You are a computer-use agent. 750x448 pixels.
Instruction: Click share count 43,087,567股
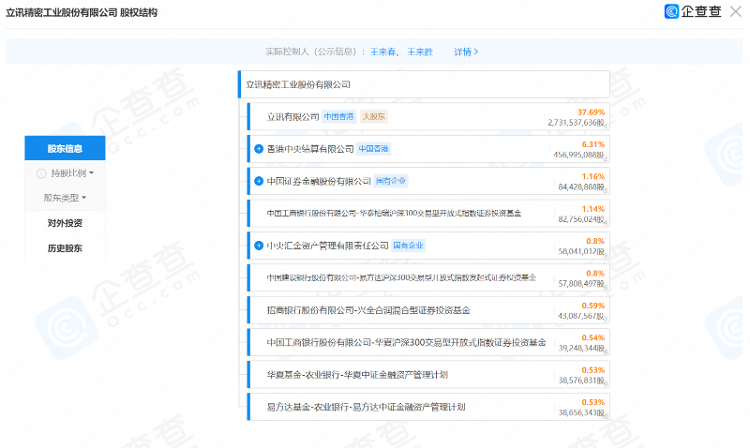click(x=581, y=316)
